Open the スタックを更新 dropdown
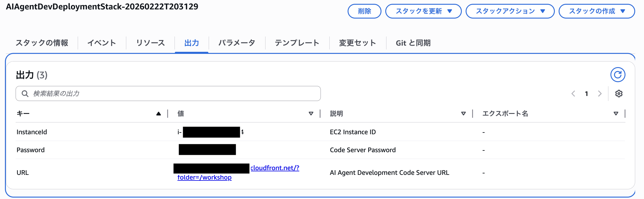The image size is (644, 199). tap(423, 11)
